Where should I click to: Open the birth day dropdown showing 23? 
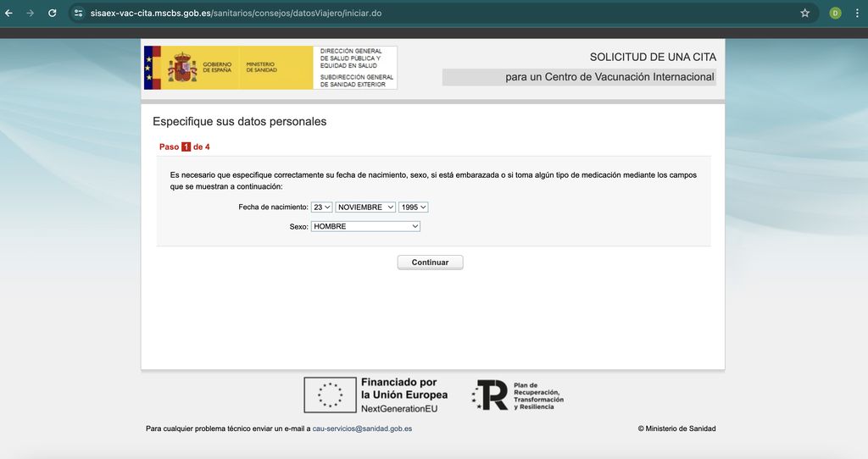(321, 207)
